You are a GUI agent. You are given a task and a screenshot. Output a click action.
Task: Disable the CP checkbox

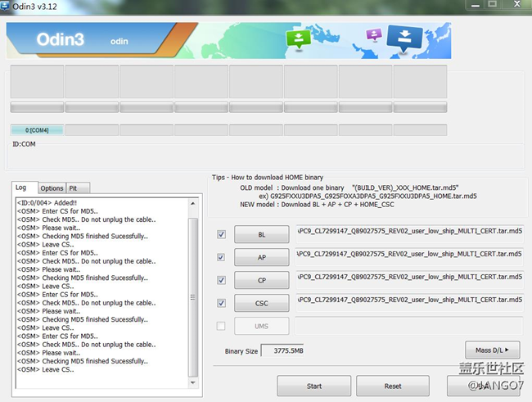tap(221, 280)
